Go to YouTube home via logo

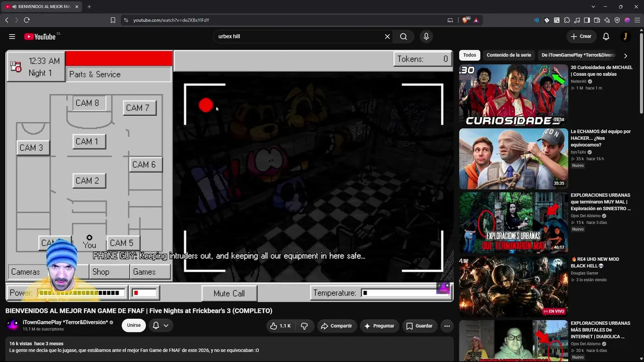click(41, 36)
